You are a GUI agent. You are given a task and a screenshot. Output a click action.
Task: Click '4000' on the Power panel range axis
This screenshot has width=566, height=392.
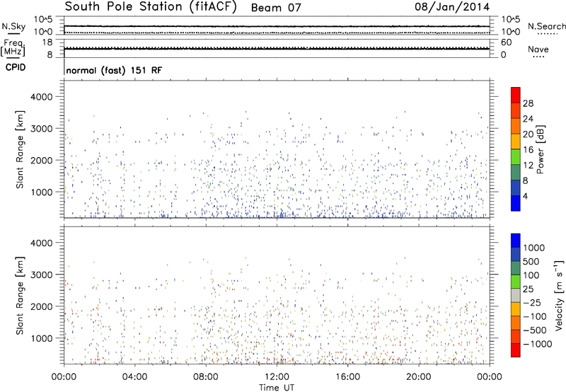[42, 97]
